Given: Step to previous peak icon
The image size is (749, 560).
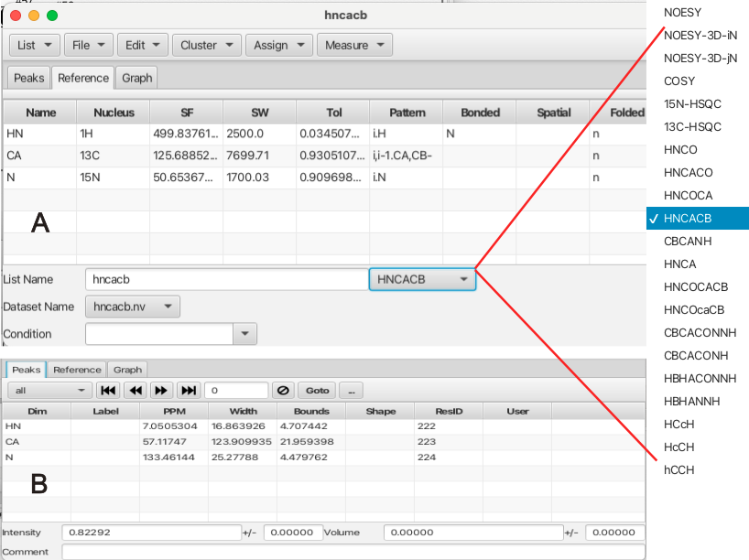Looking at the screenshot, I should coord(135,391).
